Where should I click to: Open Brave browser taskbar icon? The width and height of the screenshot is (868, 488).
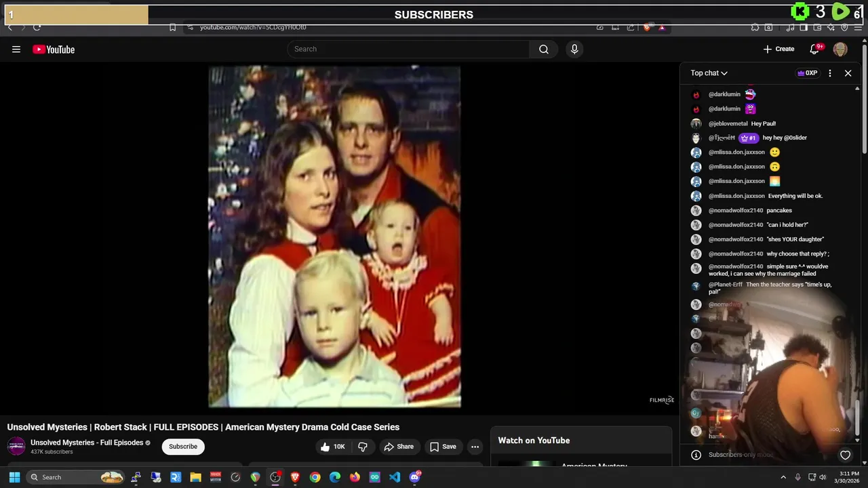pos(295,477)
